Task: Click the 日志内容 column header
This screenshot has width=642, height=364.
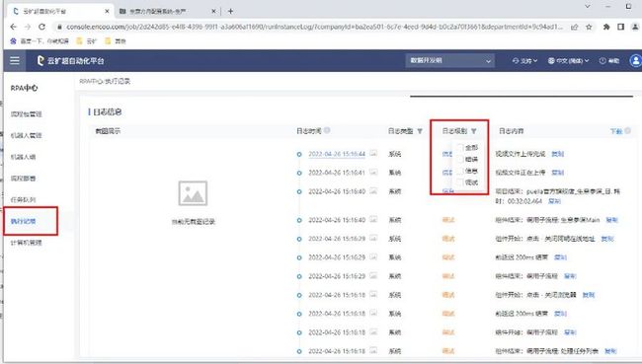Action: [x=511, y=131]
